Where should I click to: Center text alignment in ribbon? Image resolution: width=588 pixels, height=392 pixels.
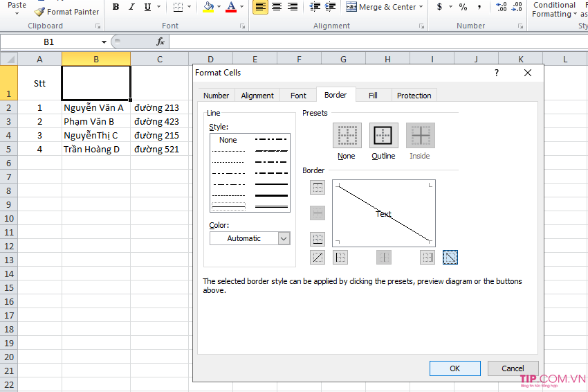click(x=277, y=7)
